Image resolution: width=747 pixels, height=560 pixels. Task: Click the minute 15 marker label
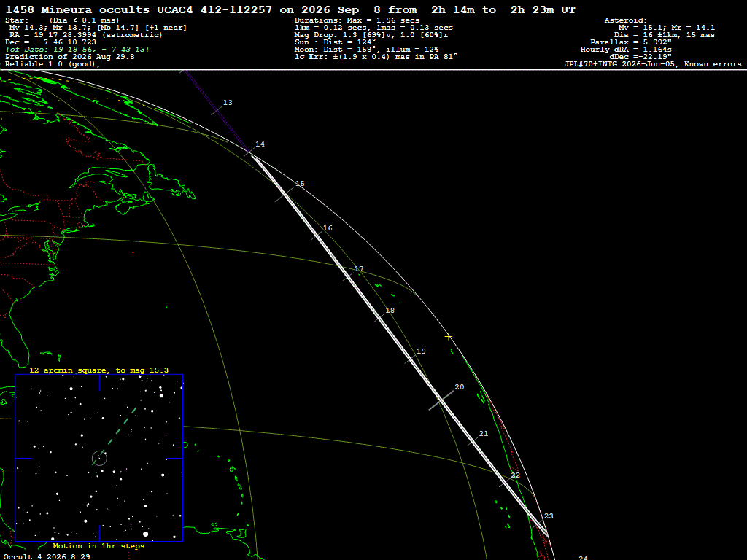pos(300,183)
